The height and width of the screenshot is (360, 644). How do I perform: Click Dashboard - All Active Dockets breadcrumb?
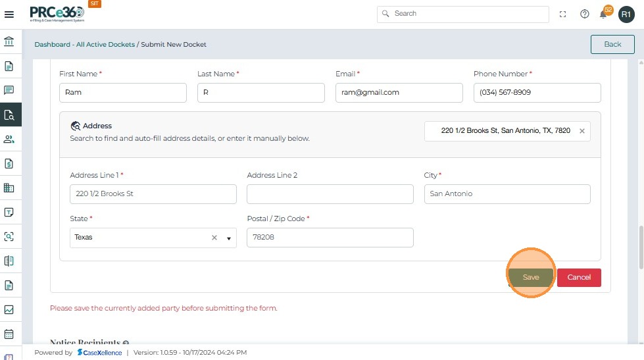pos(84,45)
